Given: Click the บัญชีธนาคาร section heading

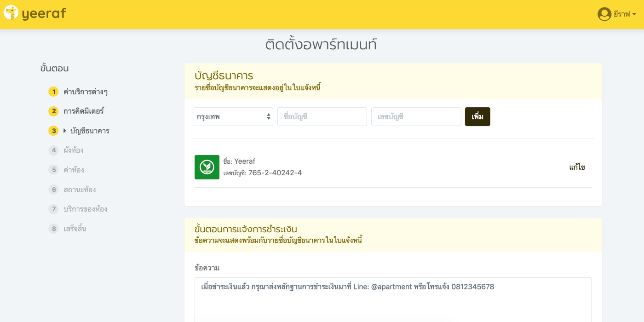Looking at the screenshot, I should click(x=224, y=75).
